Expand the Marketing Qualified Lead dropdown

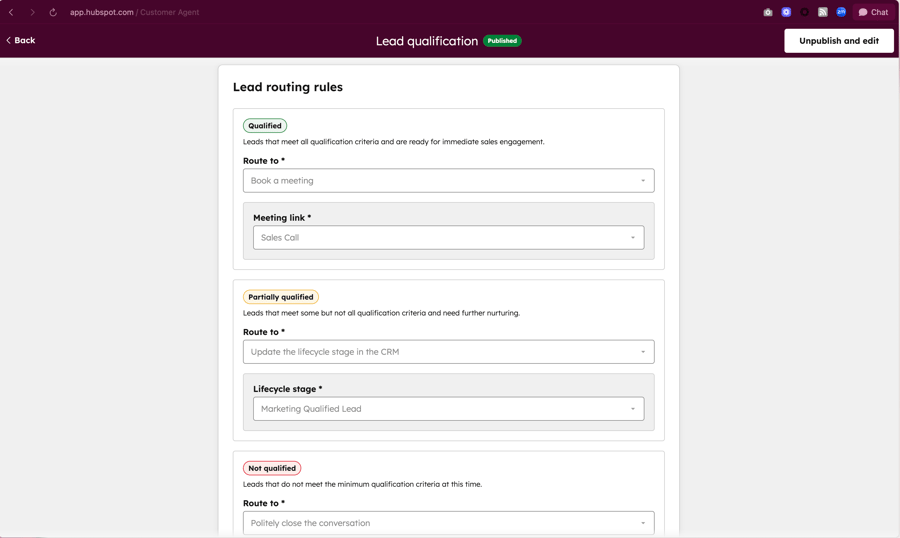coord(448,409)
